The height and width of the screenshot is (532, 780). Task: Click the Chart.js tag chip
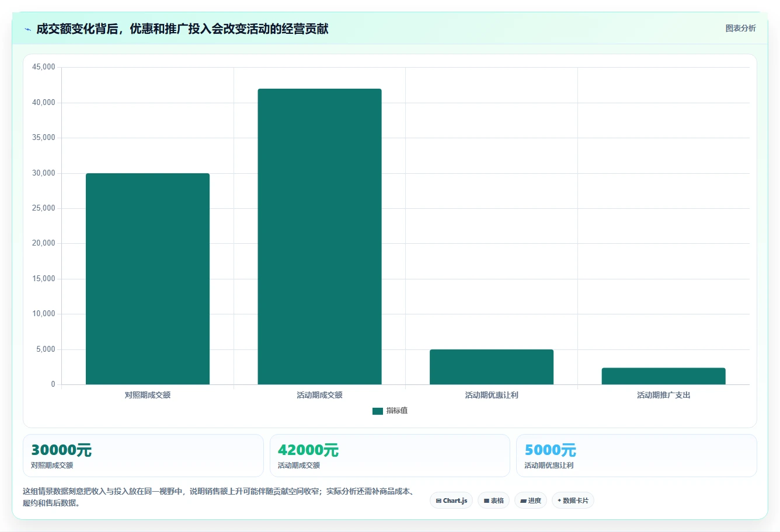(451, 501)
